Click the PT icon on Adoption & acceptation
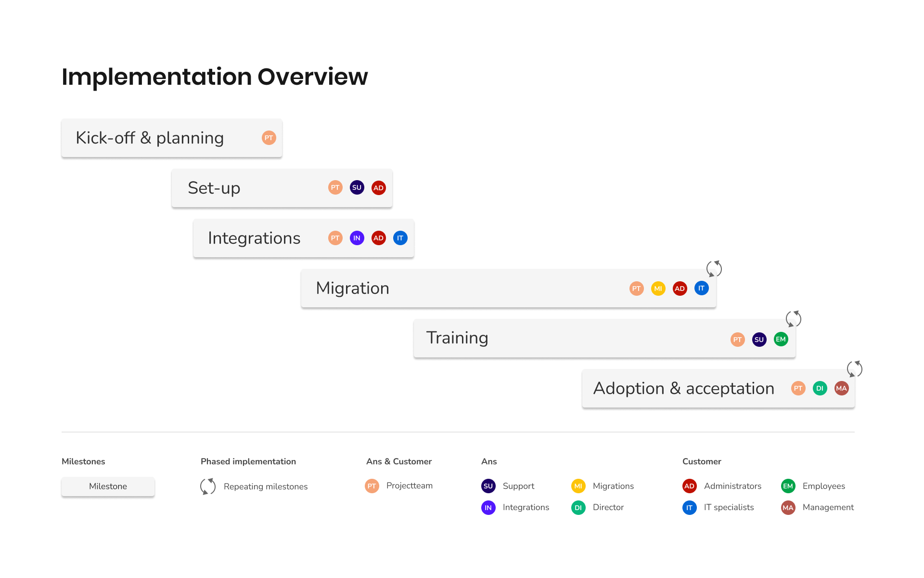 [797, 388]
